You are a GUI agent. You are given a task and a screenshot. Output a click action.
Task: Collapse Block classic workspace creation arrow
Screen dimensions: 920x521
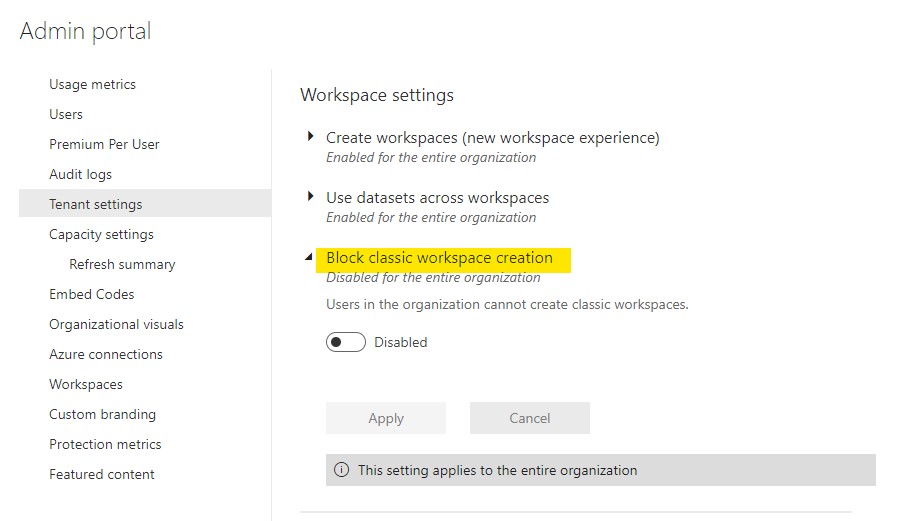pos(309,257)
